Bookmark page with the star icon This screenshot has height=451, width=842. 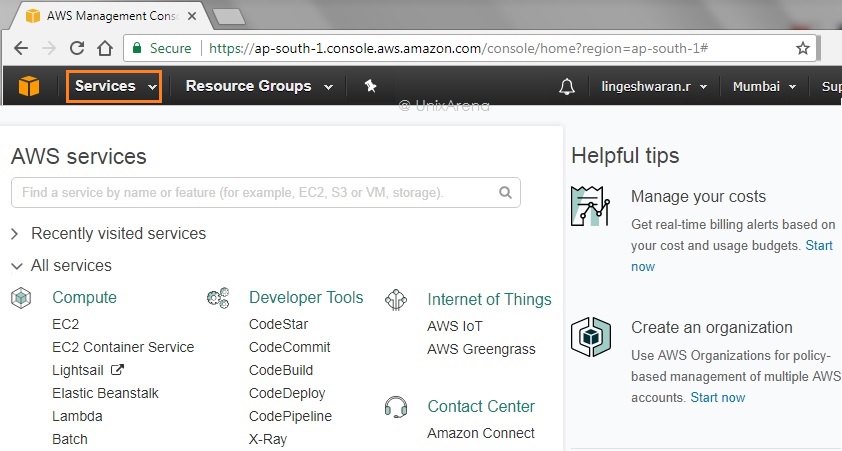tap(802, 48)
